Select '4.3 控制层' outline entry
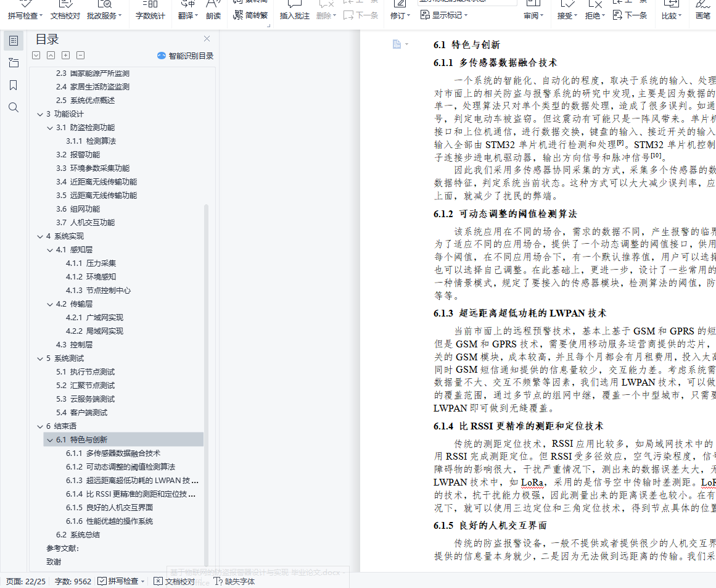This screenshot has height=588, width=716. pyautogui.click(x=75, y=344)
